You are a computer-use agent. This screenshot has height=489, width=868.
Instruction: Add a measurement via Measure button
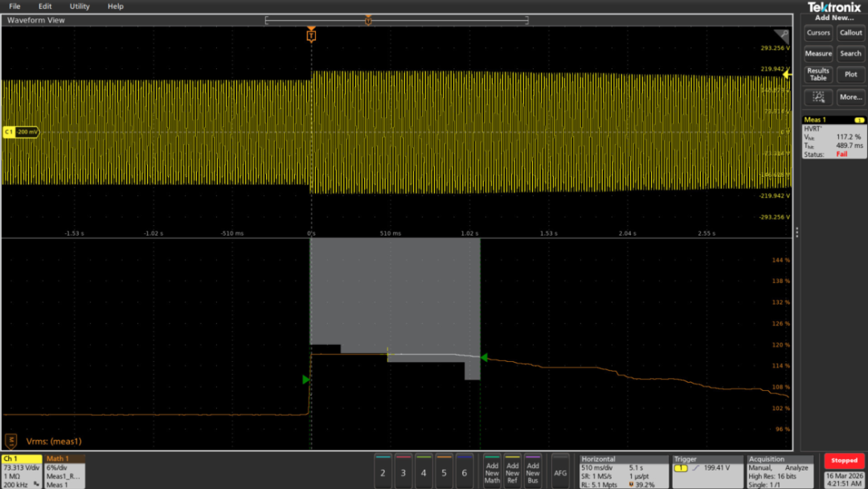point(818,54)
